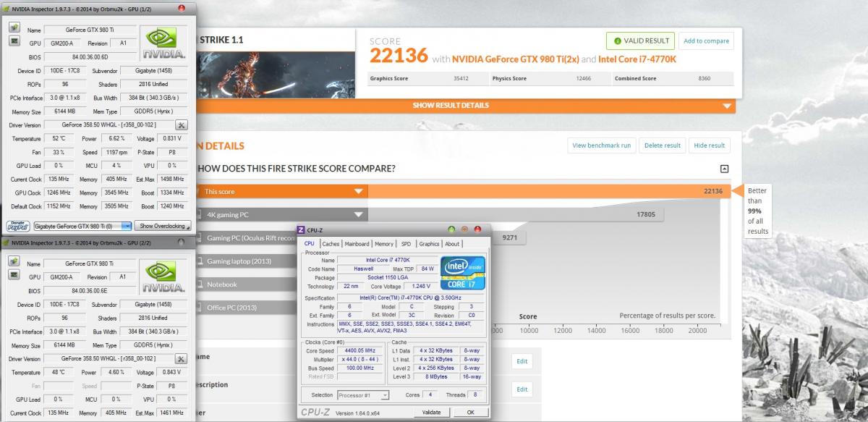
Task: Click the Temperature 52 °C field
Action: point(58,138)
